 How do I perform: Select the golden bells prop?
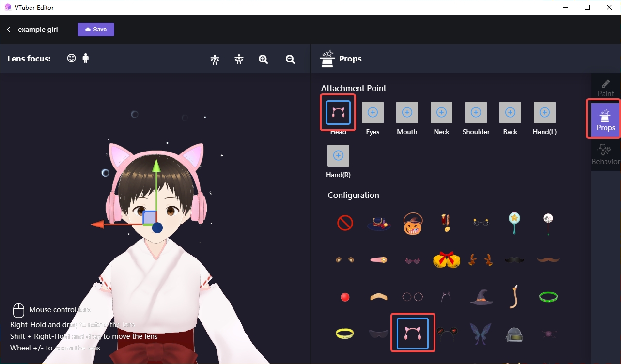(x=447, y=260)
